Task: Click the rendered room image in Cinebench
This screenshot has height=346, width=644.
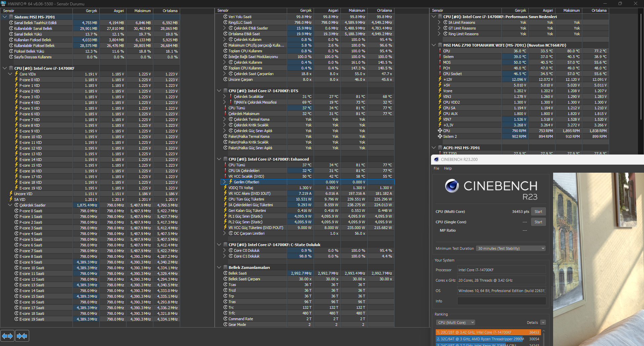Action: click(x=598, y=259)
